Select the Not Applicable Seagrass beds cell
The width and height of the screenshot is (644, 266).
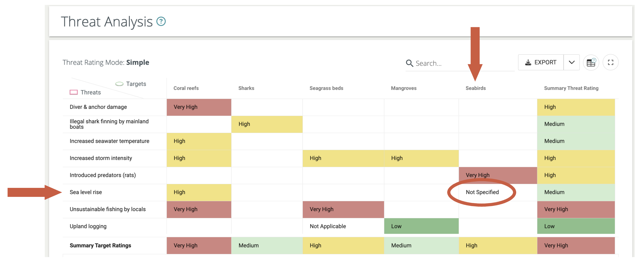click(327, 226)
